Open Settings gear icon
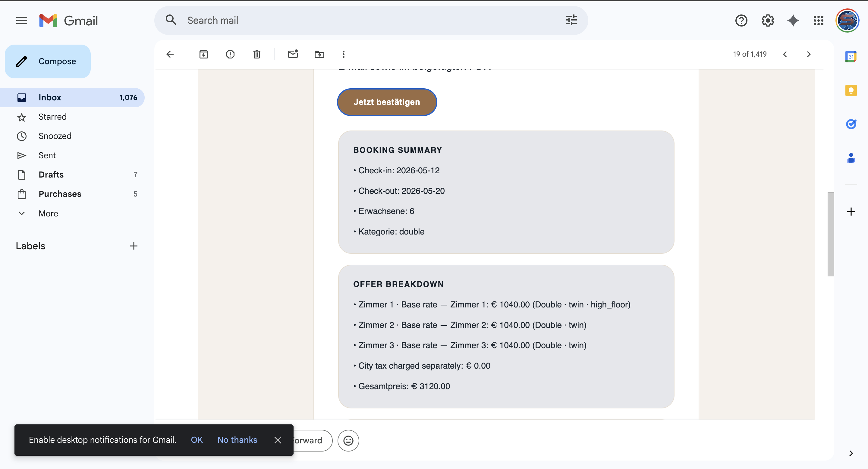The width and height of the screenshot is (868, 469). click(x=768, y=20)
